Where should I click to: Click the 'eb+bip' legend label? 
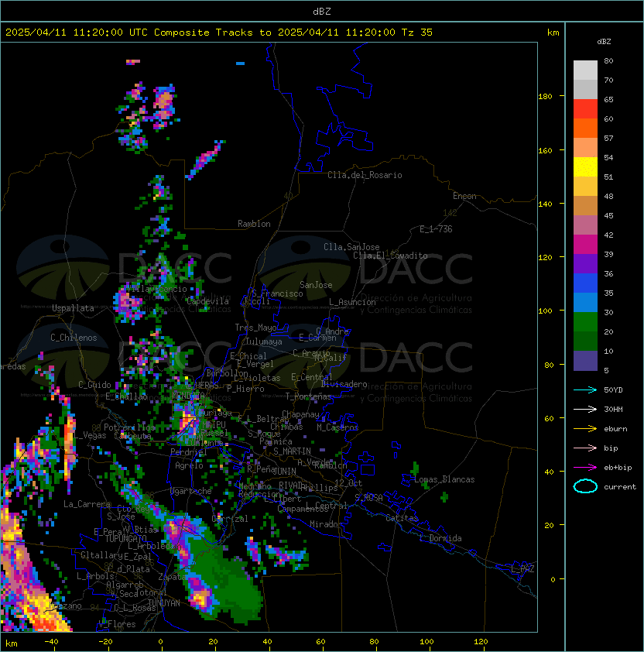(618, 468)
